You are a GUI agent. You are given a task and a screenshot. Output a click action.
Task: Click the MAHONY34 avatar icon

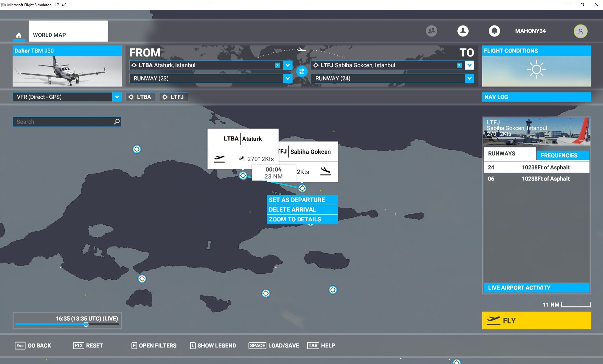coord(580,31)
